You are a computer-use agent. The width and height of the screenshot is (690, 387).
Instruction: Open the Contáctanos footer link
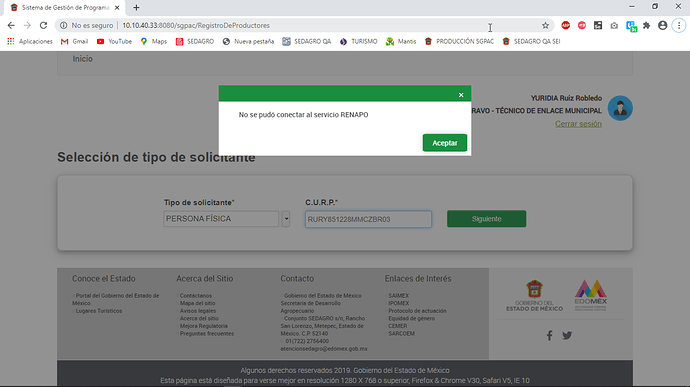tap(196, 296)
